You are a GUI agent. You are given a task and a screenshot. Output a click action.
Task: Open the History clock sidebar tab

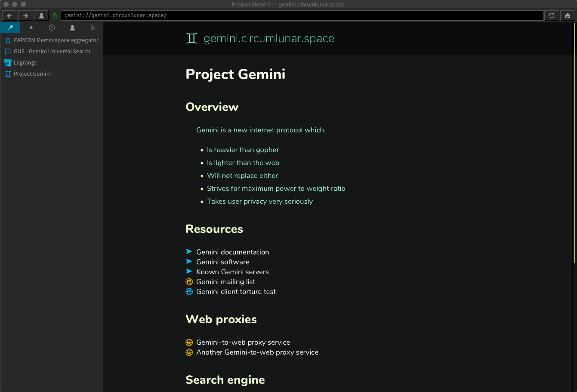52,28
